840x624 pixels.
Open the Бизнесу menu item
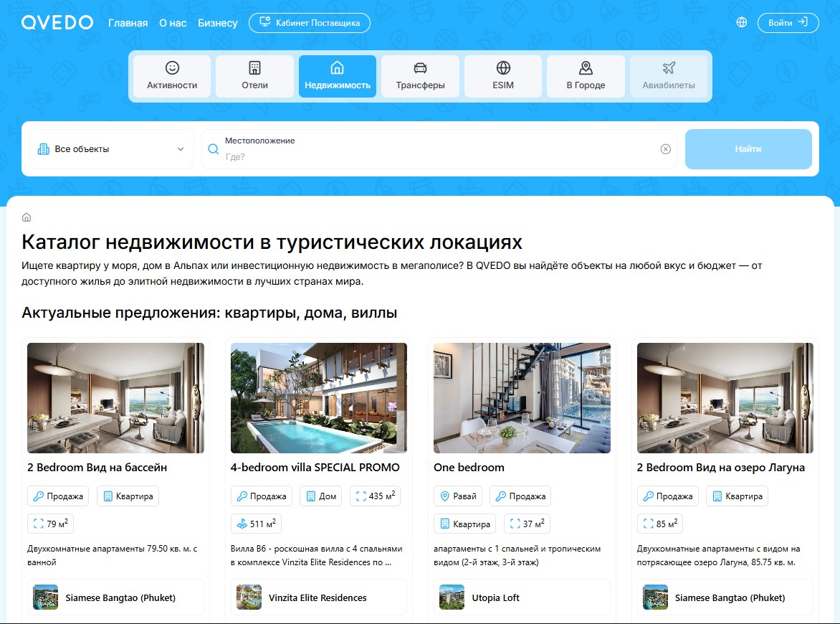click(217, 22)
